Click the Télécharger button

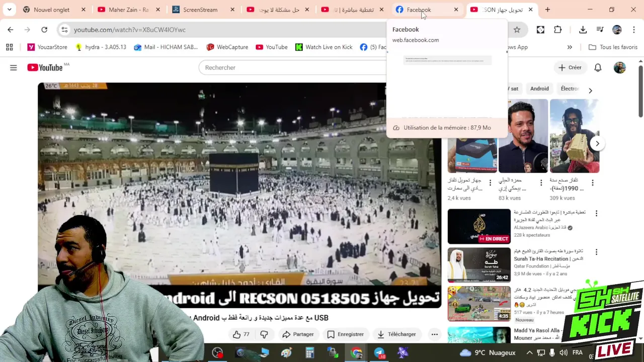[396, 334]
